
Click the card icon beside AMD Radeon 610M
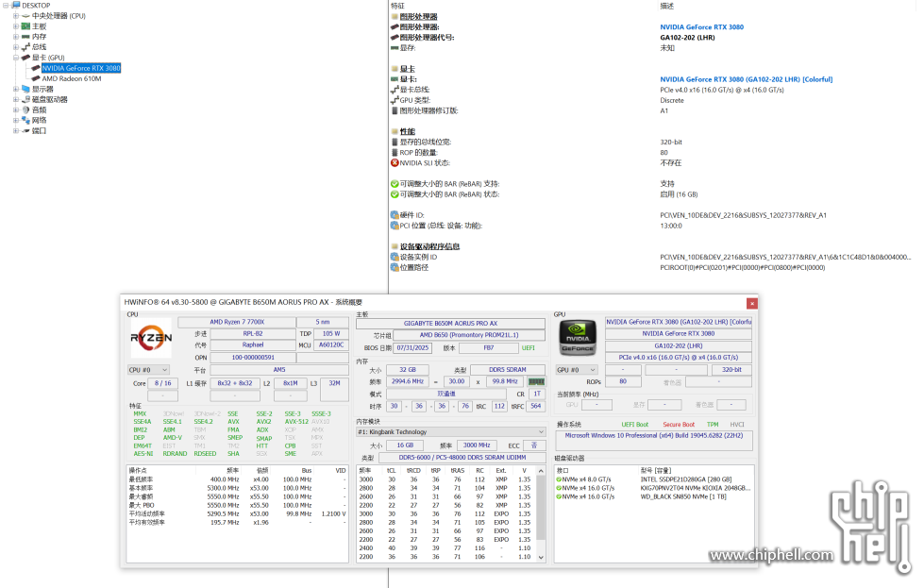36,78
